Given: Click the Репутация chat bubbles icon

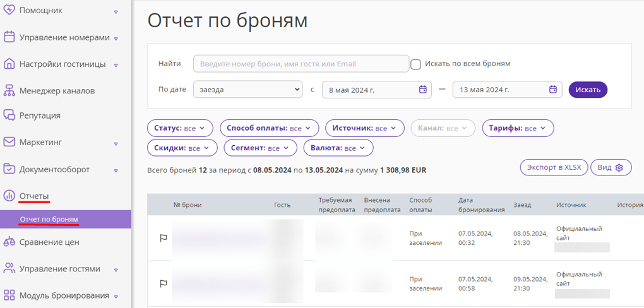Looking at the screenshot, I should 9,115.
